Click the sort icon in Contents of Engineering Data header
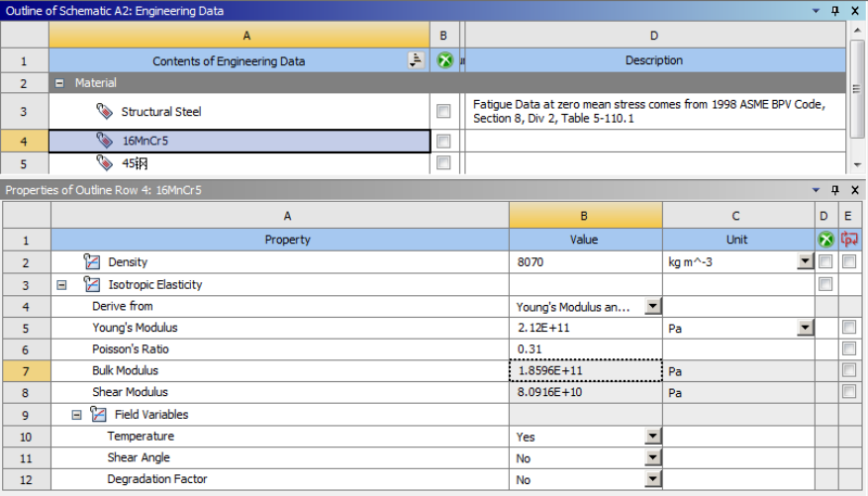868x496 pixels. 416,59
